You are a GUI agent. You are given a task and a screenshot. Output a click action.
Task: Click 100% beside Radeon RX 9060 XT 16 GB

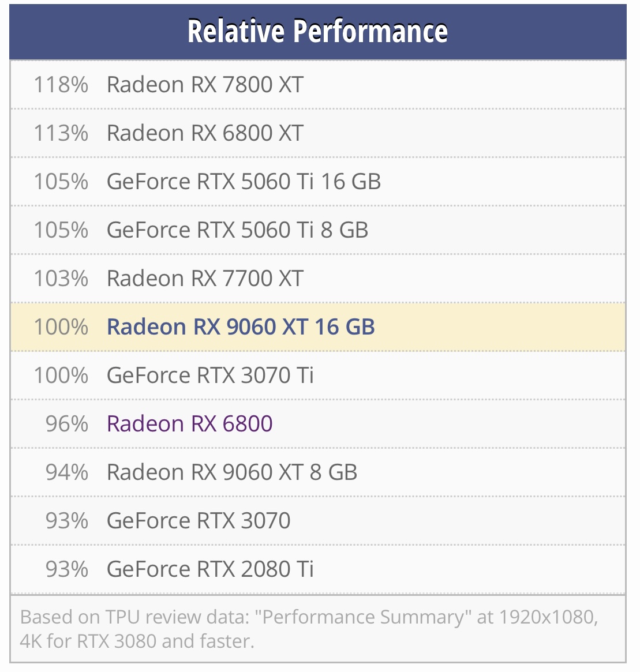pyautogui.click(x=61, y=327)
